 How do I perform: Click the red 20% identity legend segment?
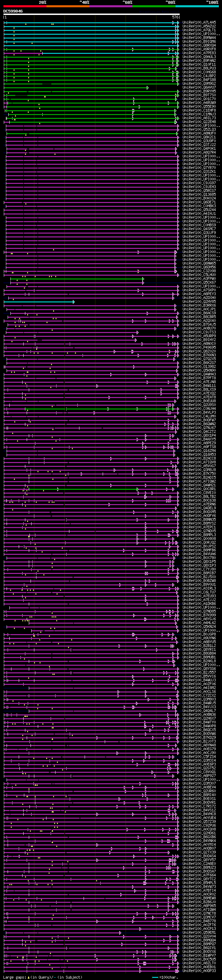(25, 6)
